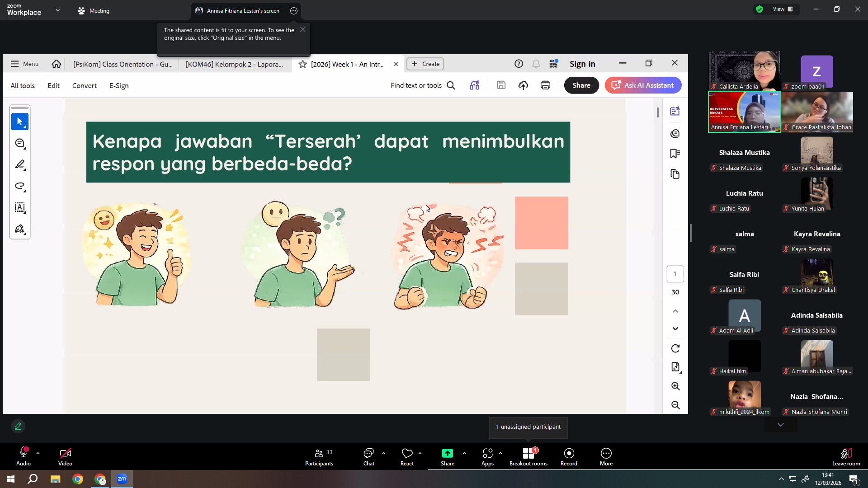Show more participant videos below
This screenshot has height=488, width=868.
click(x=781, y=425)
